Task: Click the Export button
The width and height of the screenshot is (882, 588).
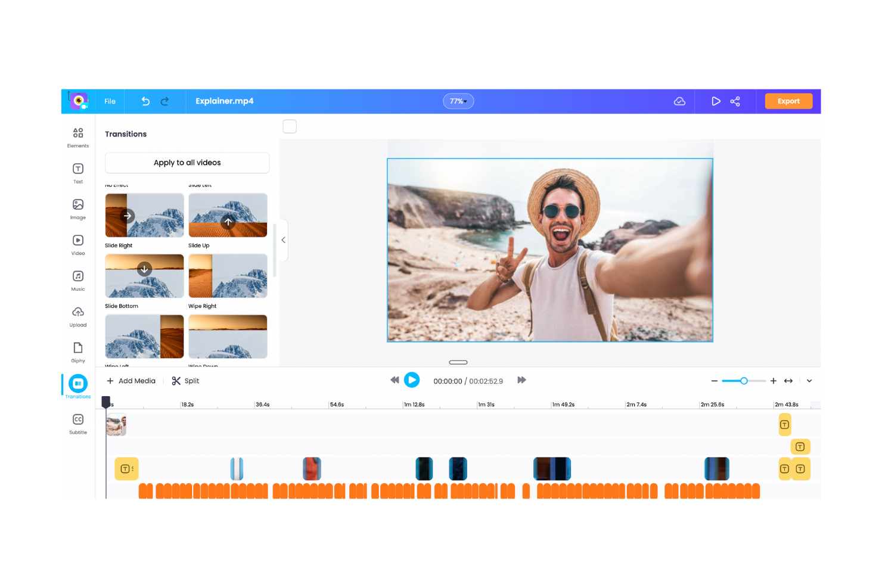Action: (788, 101)
